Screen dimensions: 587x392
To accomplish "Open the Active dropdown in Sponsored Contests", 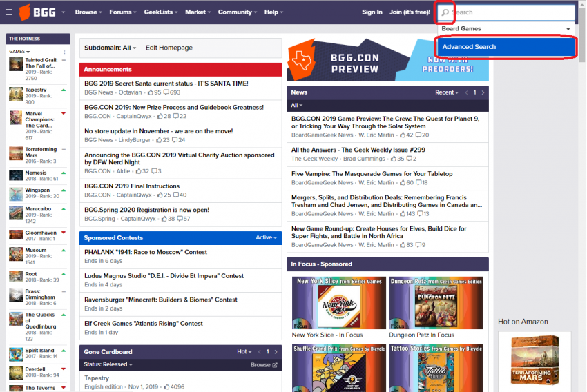I will click(266, 238).
